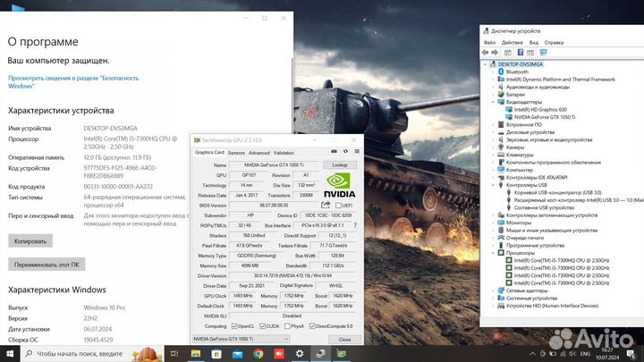This screenshot has height=362, width=644.
Task: Open Microsoft Store from the taskbar
Action: coord(216,353)
